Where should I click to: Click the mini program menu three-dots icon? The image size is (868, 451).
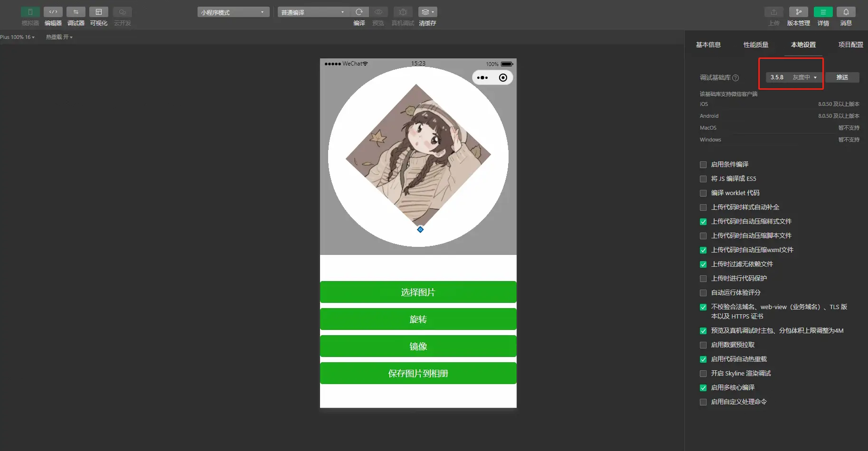coord(482,77)
